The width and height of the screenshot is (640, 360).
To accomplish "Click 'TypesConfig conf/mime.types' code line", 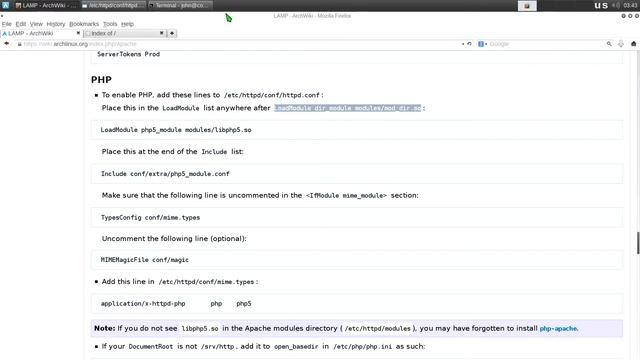I will click(151, 218).
